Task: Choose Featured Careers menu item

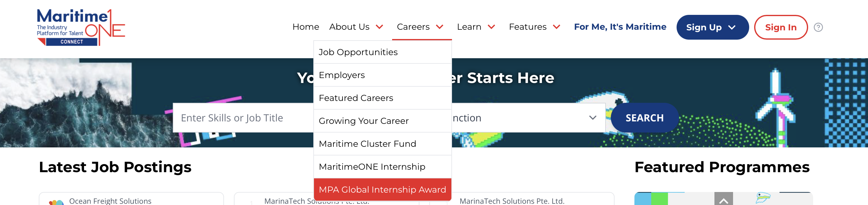Action: pos(356,98)
